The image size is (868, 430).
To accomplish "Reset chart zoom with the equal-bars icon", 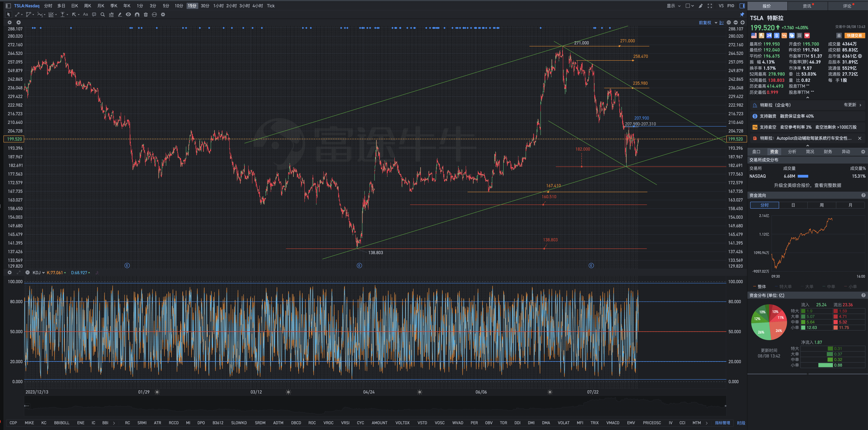I will click(x=729, y=23).
